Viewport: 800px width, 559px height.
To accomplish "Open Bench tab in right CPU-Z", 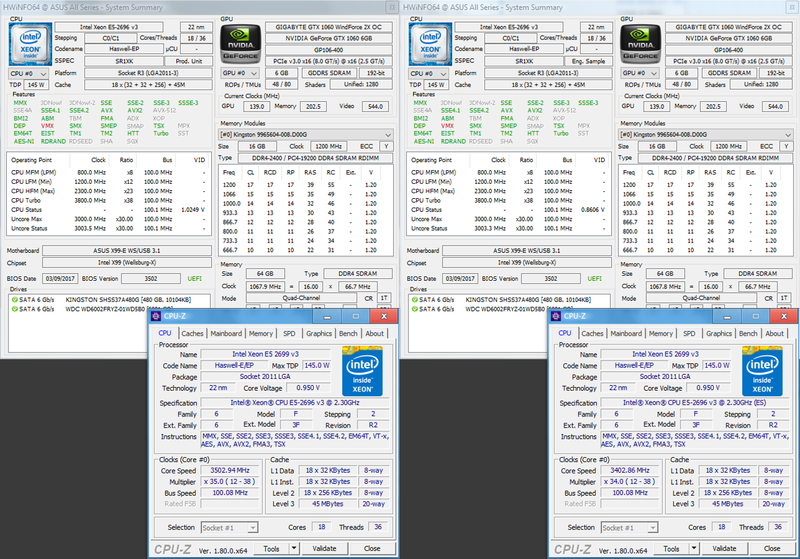I will point(748,334).
